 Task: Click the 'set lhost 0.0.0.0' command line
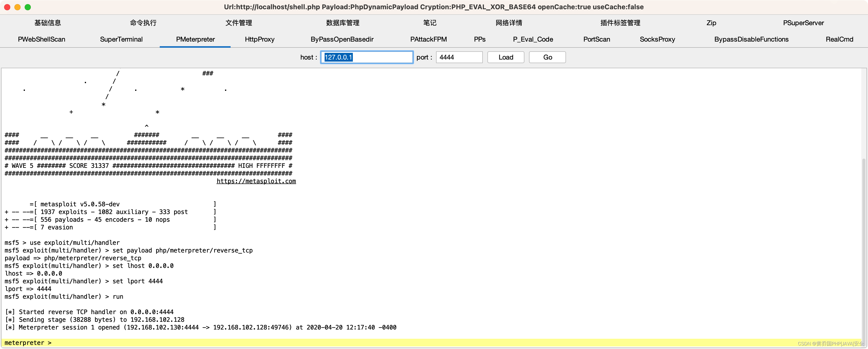[89, 266]
